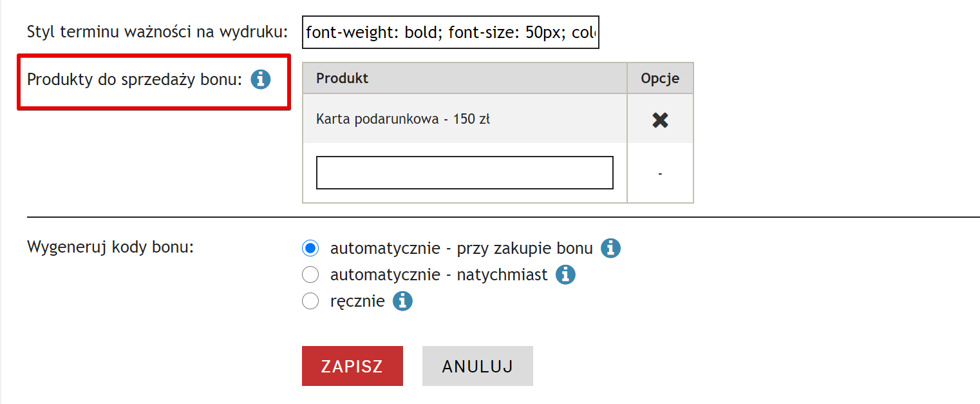The height and width of the screenshot is (404, 980).
Task: Focus the print expiry style text field
Action: tap(450, 32)
